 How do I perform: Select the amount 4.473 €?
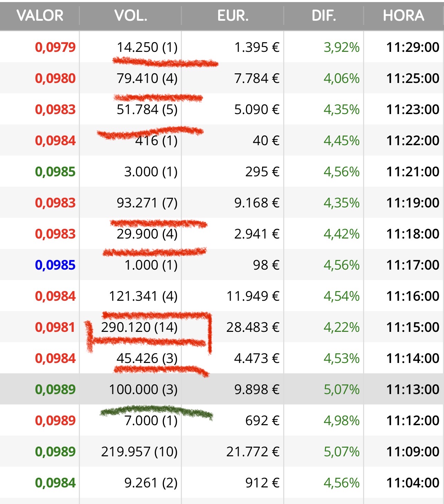[x=257, y=358]
